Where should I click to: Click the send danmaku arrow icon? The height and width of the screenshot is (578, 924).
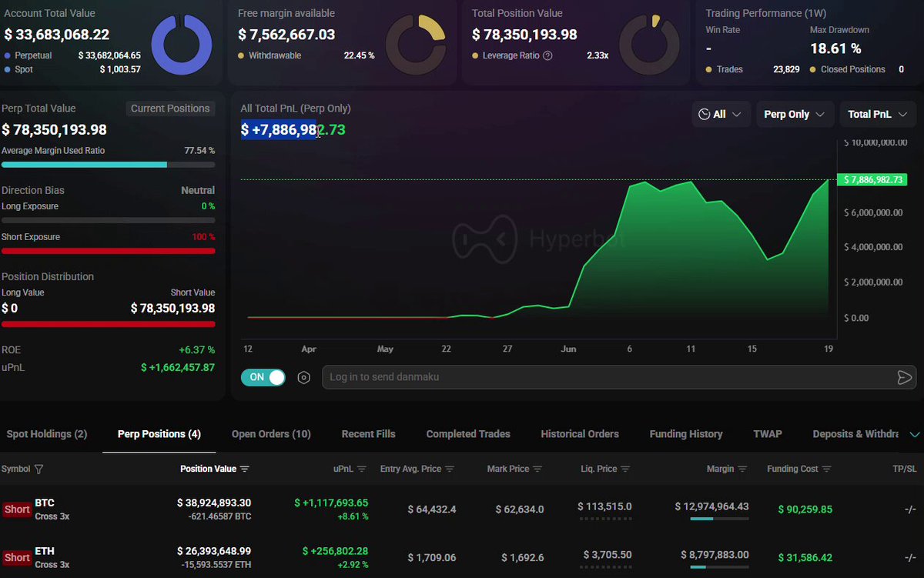click(x=904, y=377)
